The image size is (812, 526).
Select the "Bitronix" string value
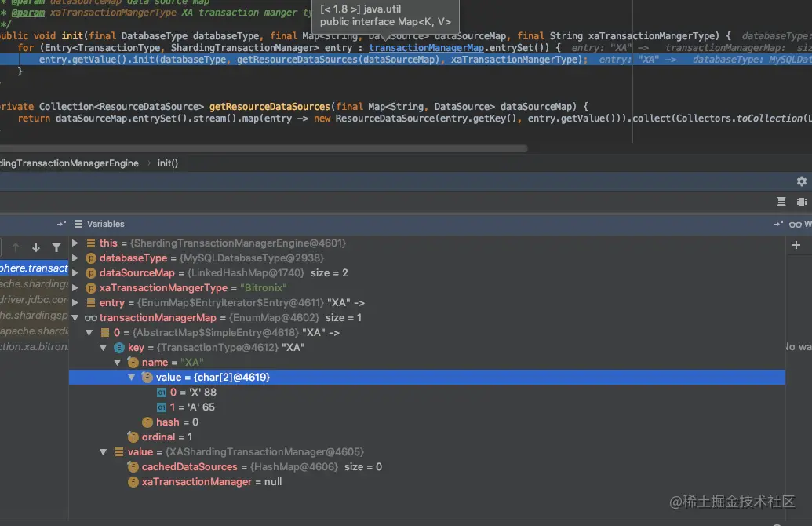click(263, 288)
